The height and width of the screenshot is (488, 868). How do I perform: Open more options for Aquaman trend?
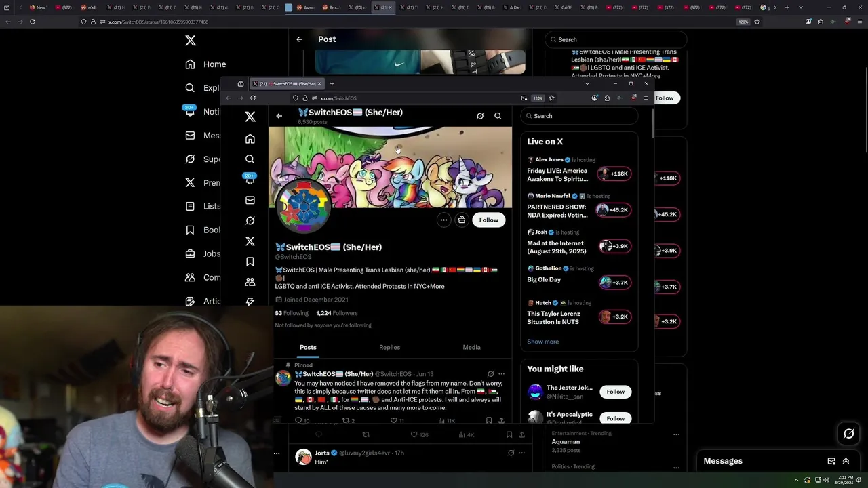(x=676, y=434)
